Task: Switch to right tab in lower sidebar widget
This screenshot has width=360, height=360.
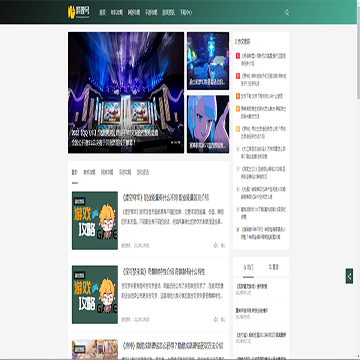Action: click(x=274, y=267)
